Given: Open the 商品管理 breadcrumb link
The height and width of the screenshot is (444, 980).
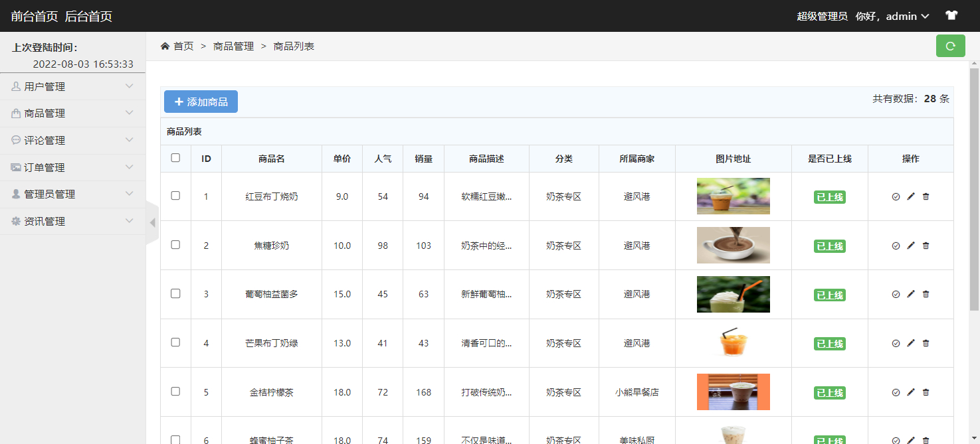Looking at the screenshot, I should (233, 46).
